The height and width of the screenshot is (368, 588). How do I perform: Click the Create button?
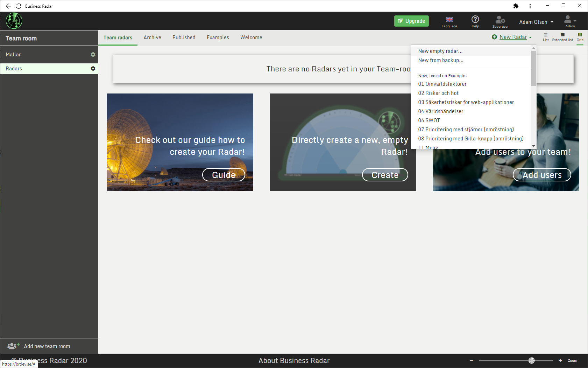[385, 175]
